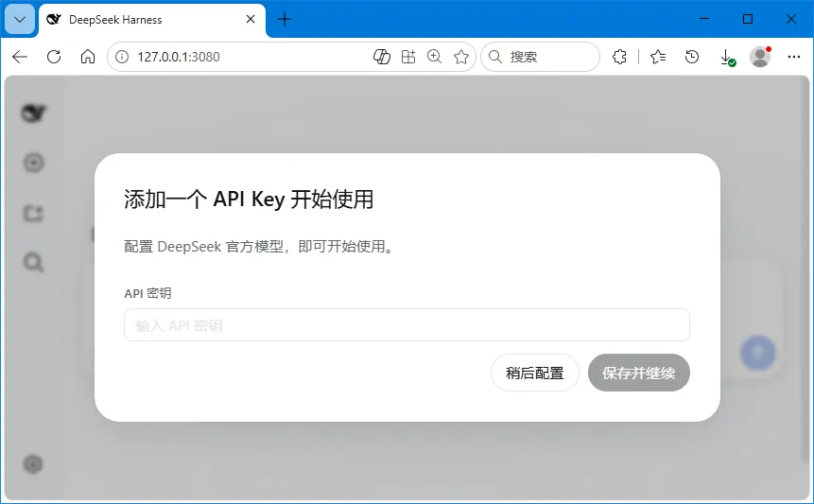Open the browser three-dot settings menu
The height and width of the screenshot is (504, 814).
[794, 57]
